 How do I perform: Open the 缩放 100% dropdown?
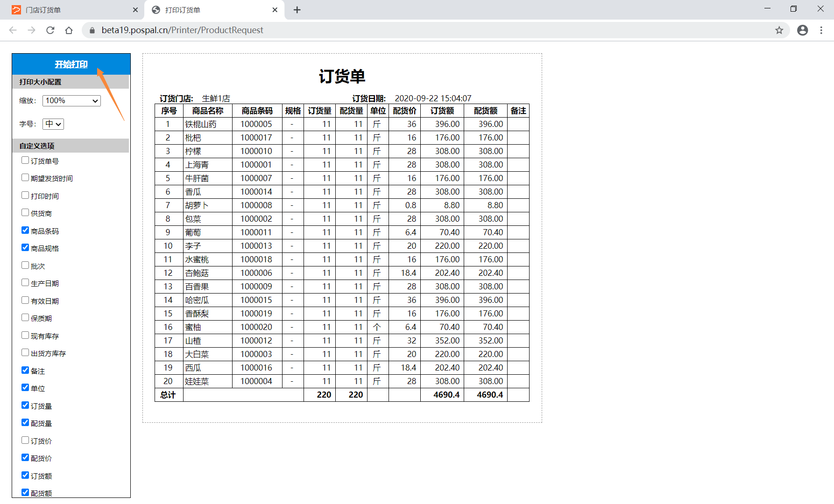coord(71,101)
